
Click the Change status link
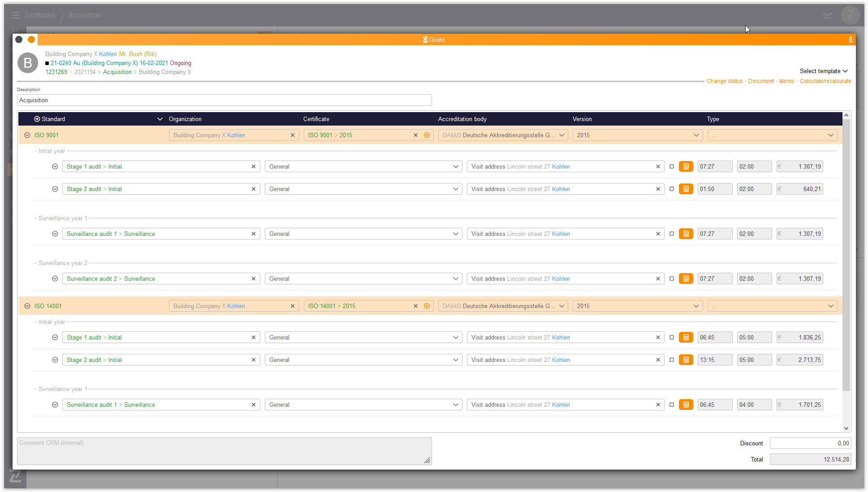(x=724, y=81)
